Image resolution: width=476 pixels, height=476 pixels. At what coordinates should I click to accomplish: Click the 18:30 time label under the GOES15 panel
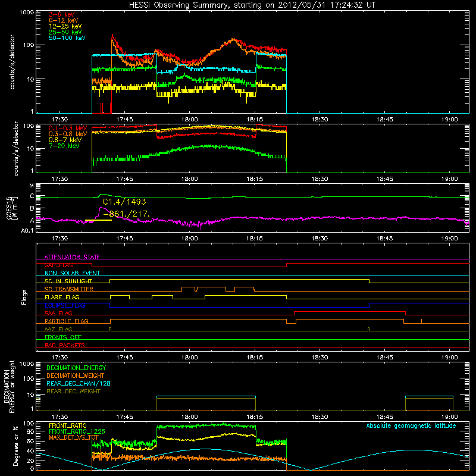320,239
